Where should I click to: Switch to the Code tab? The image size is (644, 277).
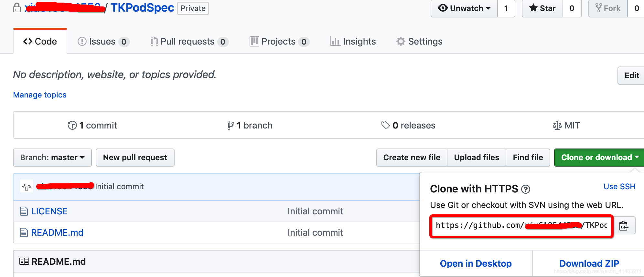click(40, 41)
